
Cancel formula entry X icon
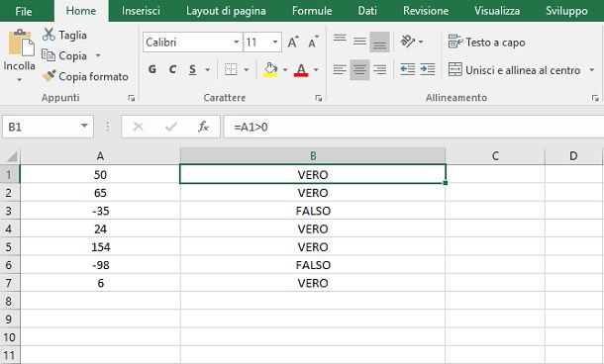(x=139, y=127)
